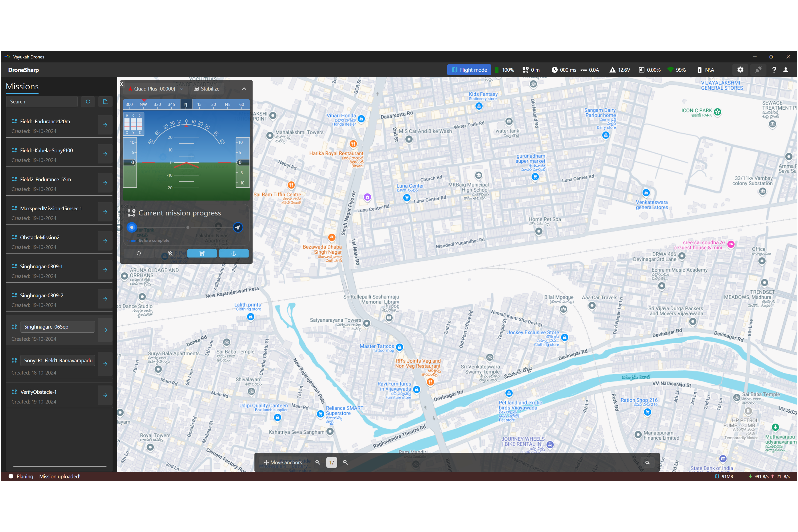Open Field1-Endurance120m with its arrow
The width and height of the screenshot is (798, 532).
click(x=105, y=125)
